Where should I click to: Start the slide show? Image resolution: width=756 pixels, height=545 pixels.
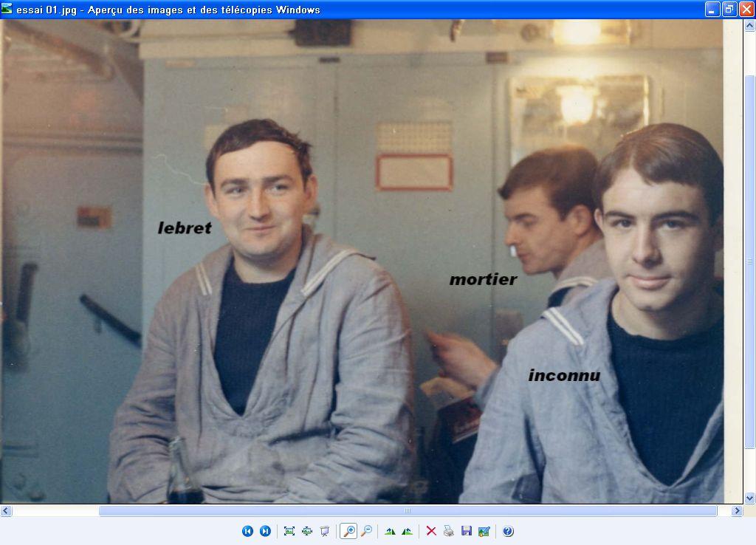click(x=324, y=531)
